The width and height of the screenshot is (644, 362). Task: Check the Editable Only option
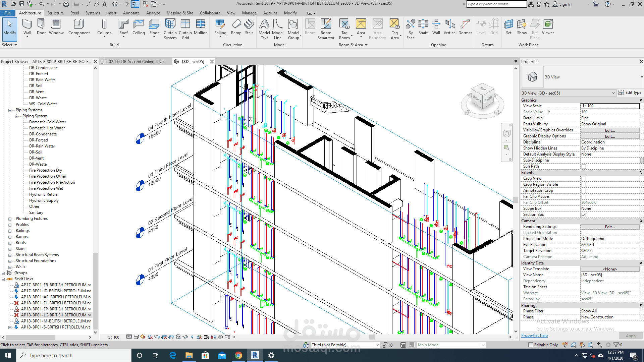[x=531, y=345]
